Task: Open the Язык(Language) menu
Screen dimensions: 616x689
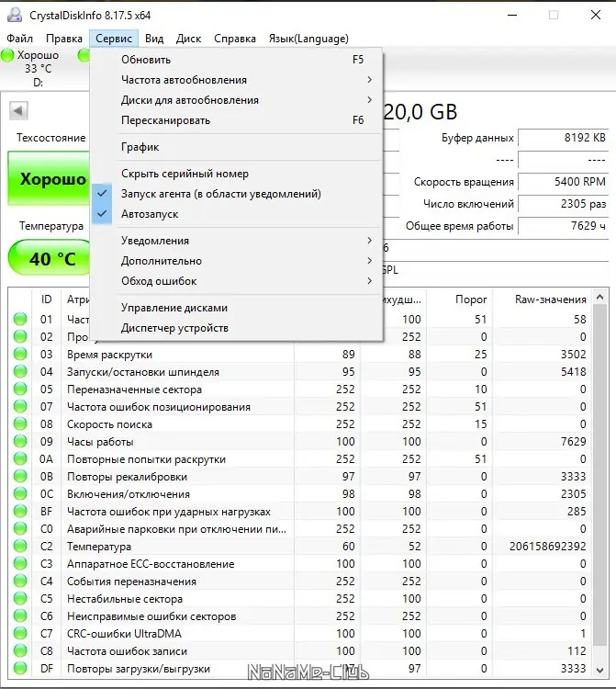Action: pyautogui.click(x=308, y=39)
